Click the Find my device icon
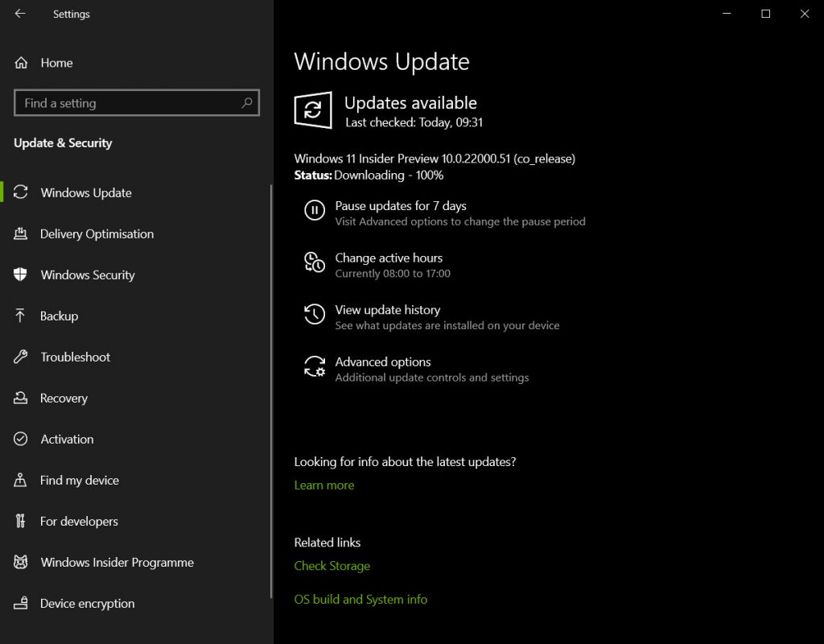The image size is (824, 644). pos(20,480)
